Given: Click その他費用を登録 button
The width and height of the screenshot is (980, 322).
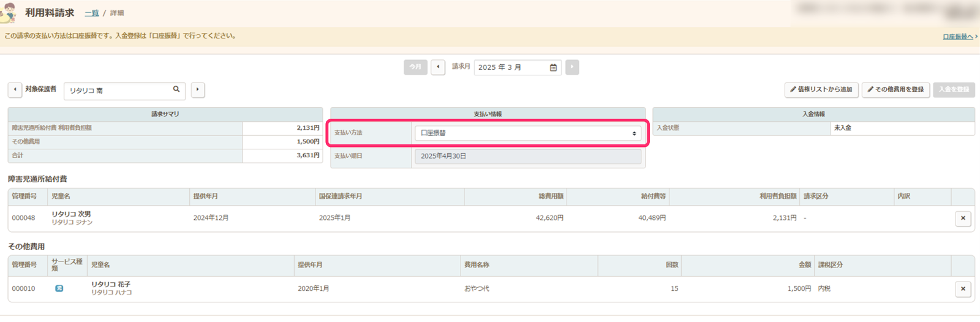Looking at the screenshot, I should pos(895,90).
